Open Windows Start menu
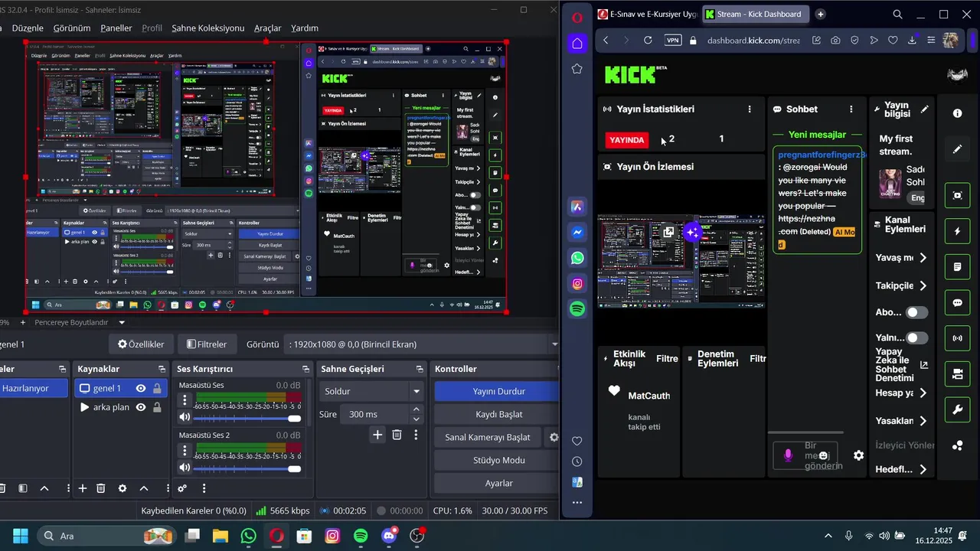This screenshot has height=551, width=980. (x=20, y=536)
